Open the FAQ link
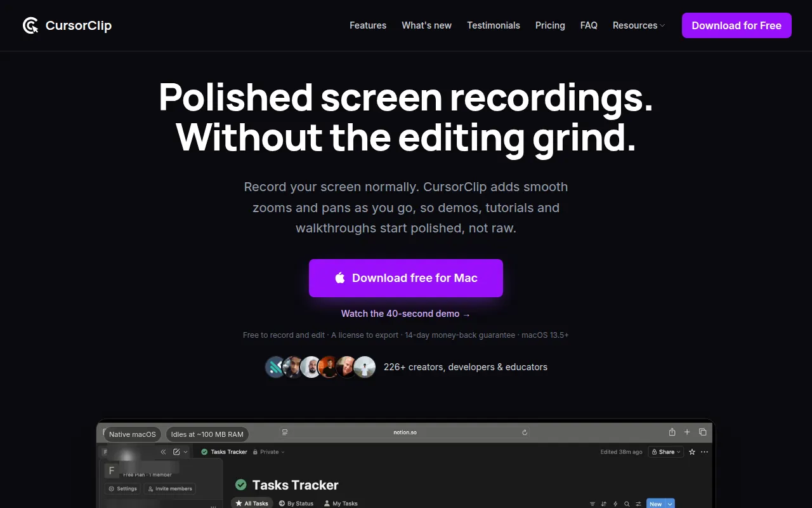 [589, 25]
